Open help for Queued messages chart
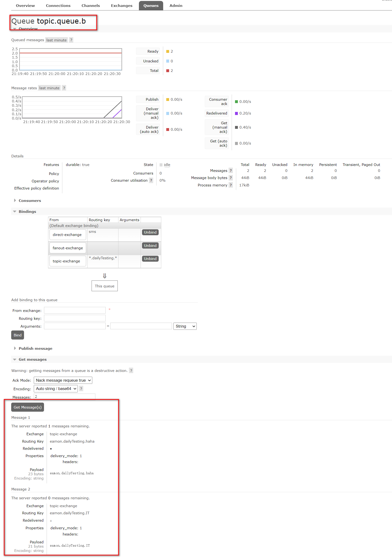This screenshot has height=560, width=392. click(x=71, y=40)
